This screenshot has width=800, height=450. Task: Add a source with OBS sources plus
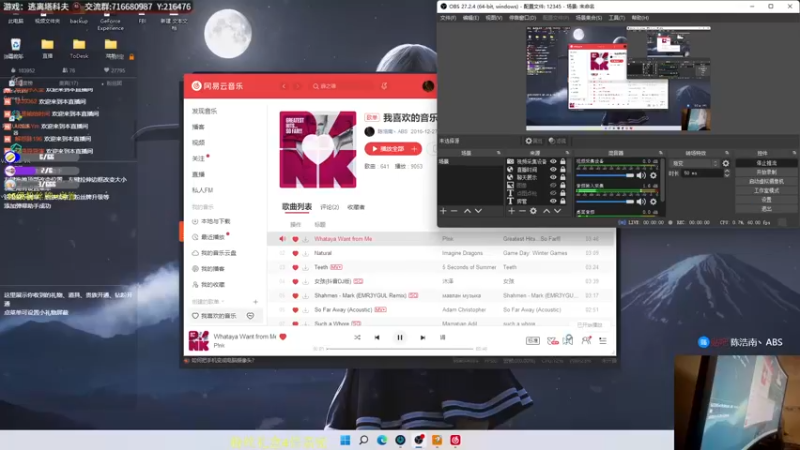coord(511,211)
